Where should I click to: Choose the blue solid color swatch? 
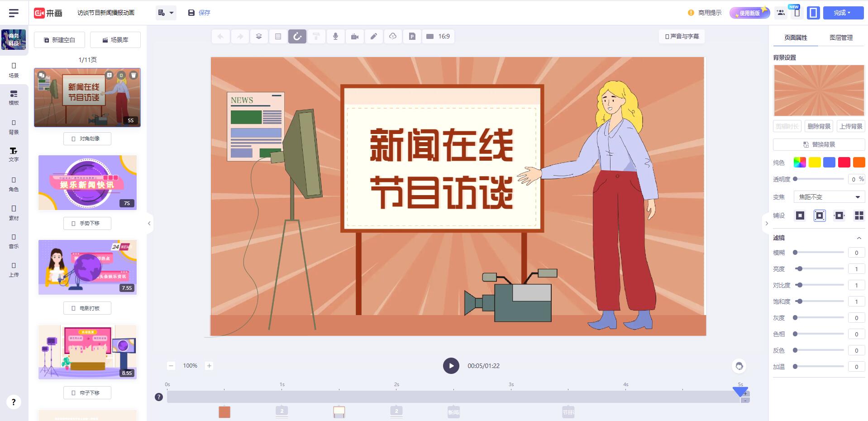pos(829,162)
